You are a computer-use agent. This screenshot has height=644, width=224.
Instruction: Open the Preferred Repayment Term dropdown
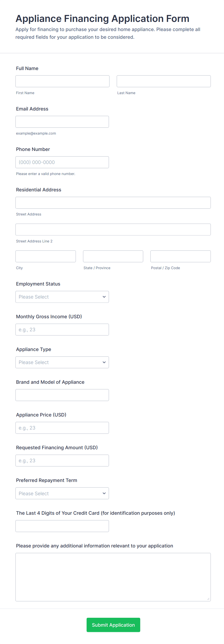click(62, 493)
